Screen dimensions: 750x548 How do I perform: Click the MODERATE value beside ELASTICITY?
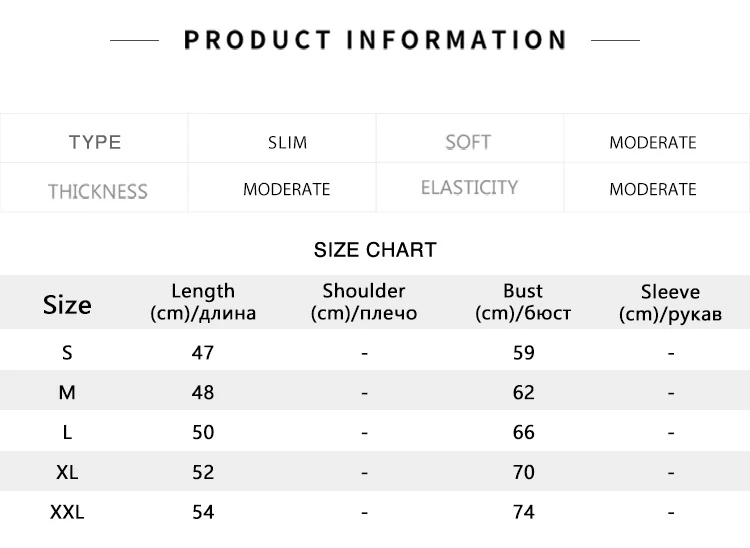point(652,189)
